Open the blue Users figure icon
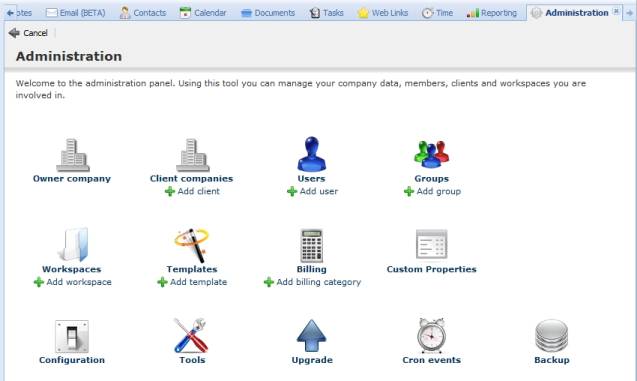This screenshot has width=637, height=381. [x=312, y=154]
